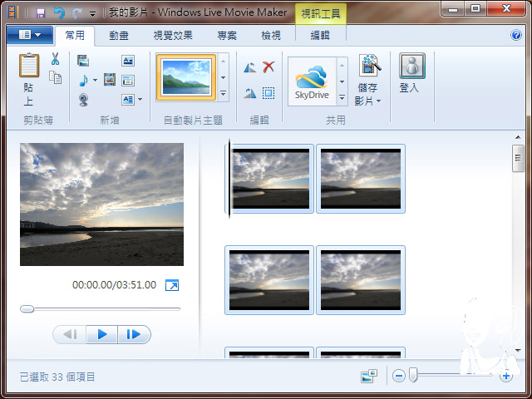Click the red Remove X icon
The width and height of the screenshot is (532, 399).
[268, 66]
